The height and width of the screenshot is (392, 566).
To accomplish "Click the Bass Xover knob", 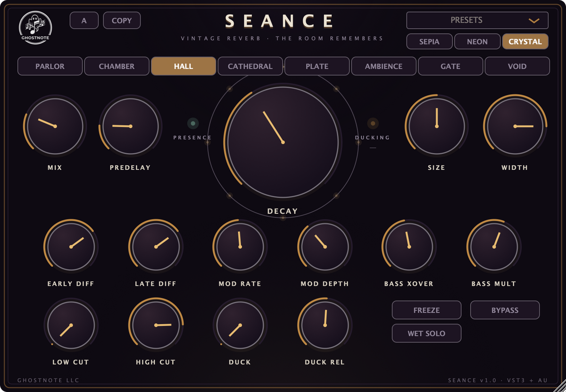I will (409, 247).
